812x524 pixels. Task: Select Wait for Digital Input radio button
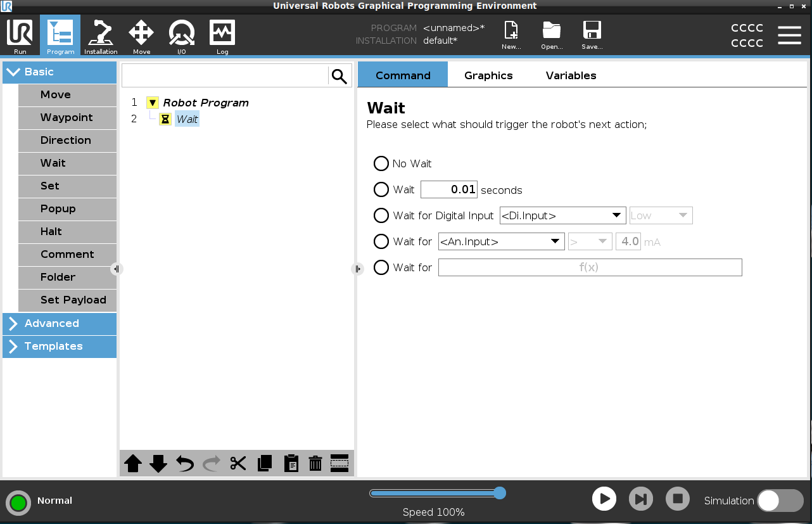(x=381, y=216)
